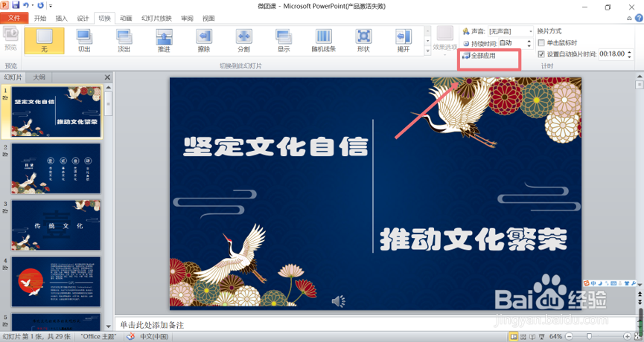Switch to 幻灯片 Slides pane tab
This screenshot has height=342, width=644.
point(13,77)
